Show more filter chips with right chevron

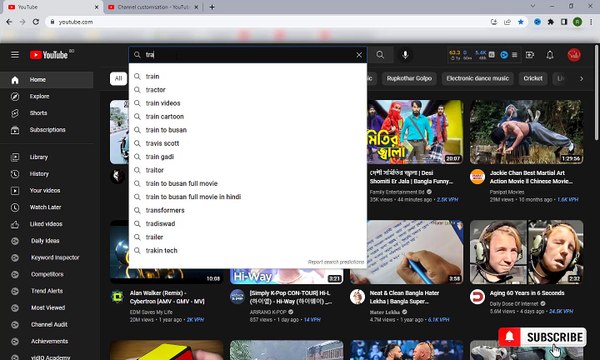click(x=581, y=79)
